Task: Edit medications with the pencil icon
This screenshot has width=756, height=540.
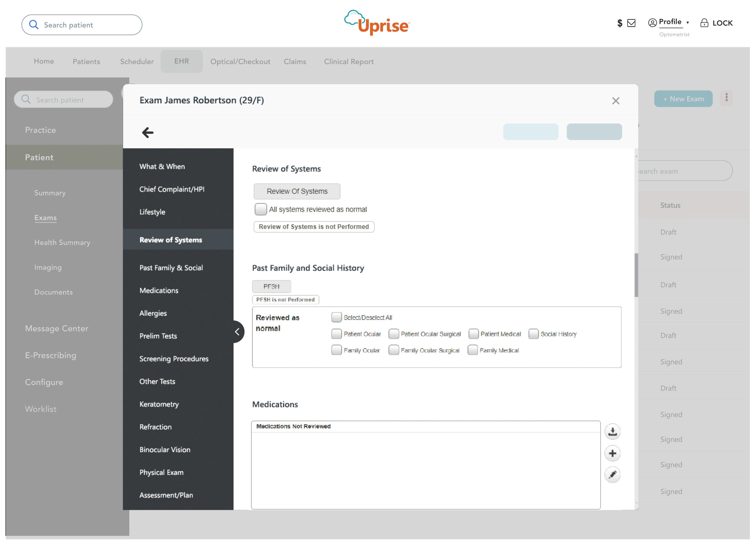Action: [x=612, y=474]
